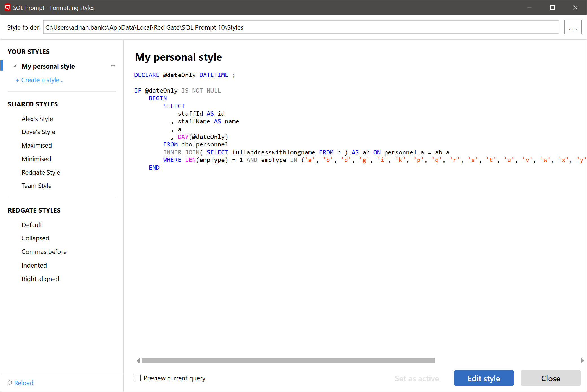The height and width of the screenshot is (392, 587).
Task: Click inside the Style folder path field
Action: pos(301,27)
